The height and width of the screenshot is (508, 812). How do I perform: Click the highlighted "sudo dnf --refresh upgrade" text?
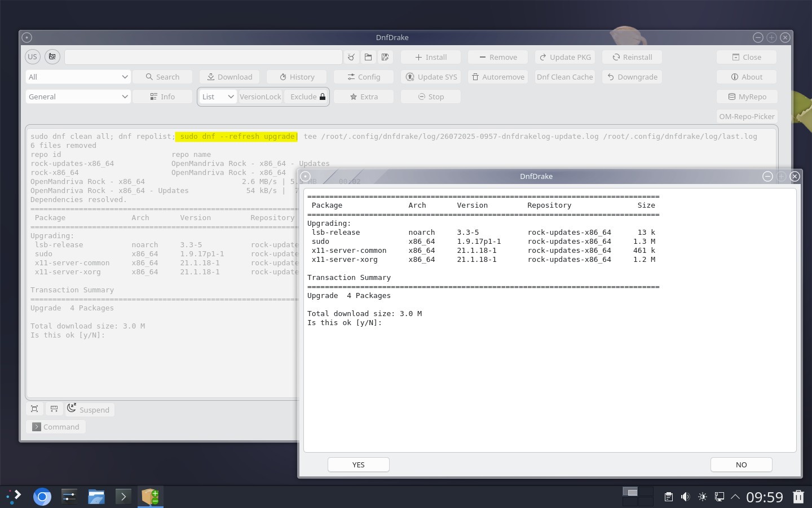(x=236, y=137)
